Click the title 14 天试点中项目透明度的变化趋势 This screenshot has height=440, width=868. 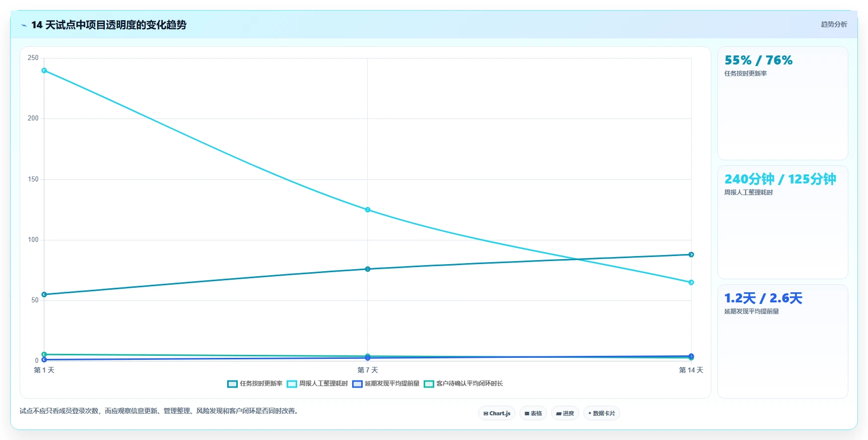pos(109,25)
